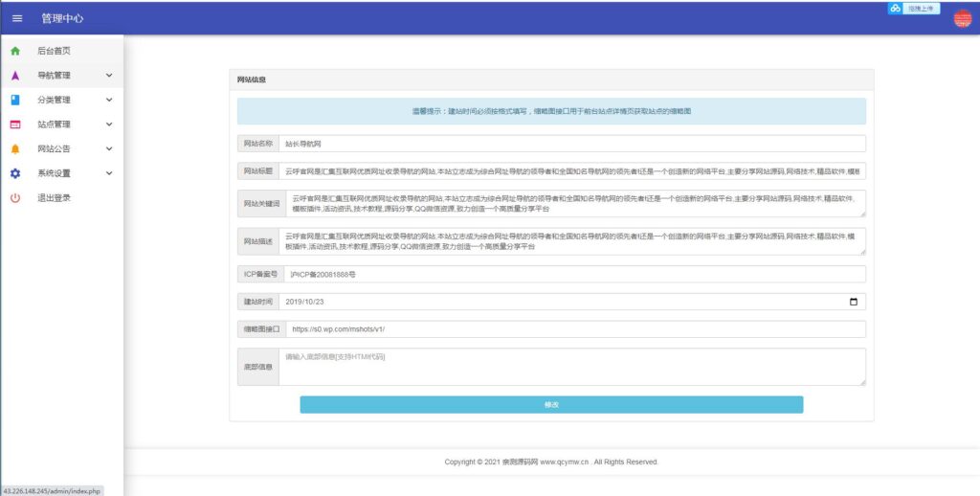Click the 底部信息 field label
This screenshot has width=980, height=496.
(258, 367)
